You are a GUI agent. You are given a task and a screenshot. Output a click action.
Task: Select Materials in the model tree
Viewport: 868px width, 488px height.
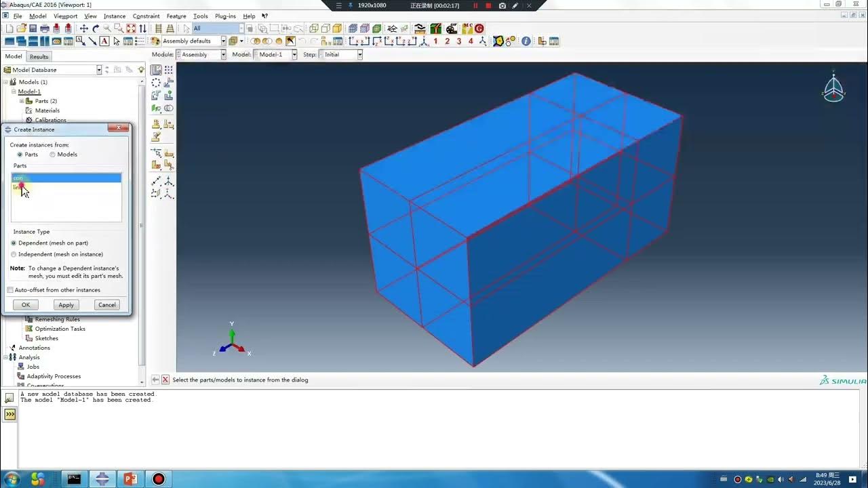[47, 110]
